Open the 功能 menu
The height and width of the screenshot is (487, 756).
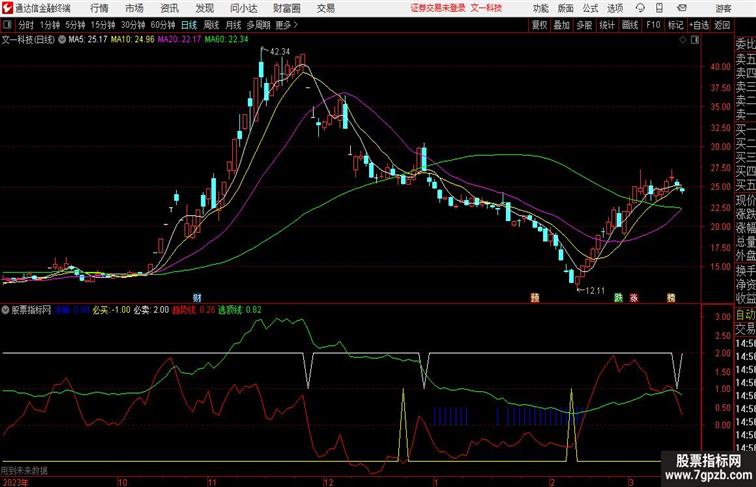click(x=540, y=8)
